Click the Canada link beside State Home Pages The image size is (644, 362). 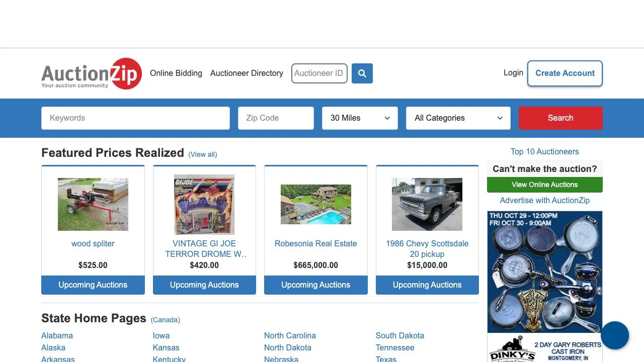(x=166, y=320)
